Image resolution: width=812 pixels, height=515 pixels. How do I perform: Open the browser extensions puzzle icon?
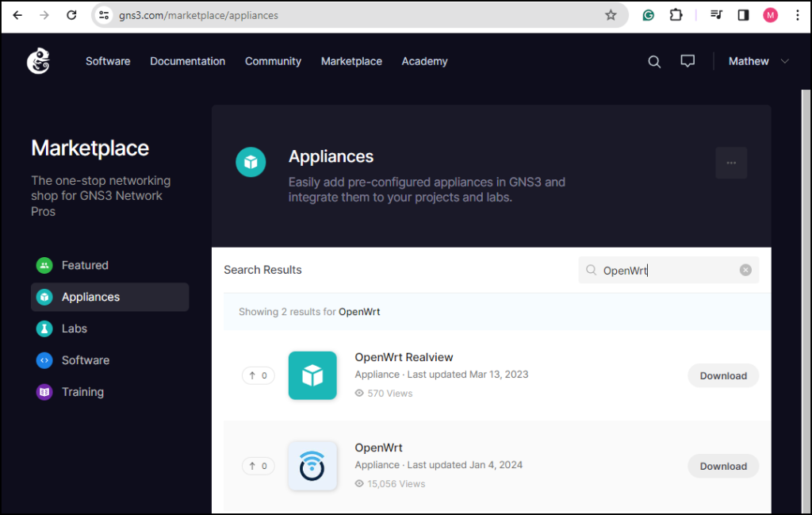pyautogui.click(x=676, y=16)
